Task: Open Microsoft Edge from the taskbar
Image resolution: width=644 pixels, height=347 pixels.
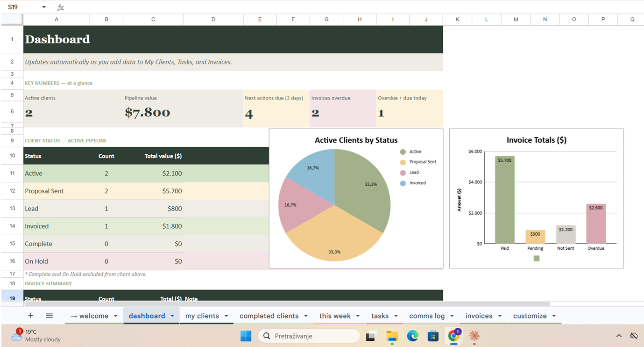Action: pyautogui.click(x=412, y=336)
